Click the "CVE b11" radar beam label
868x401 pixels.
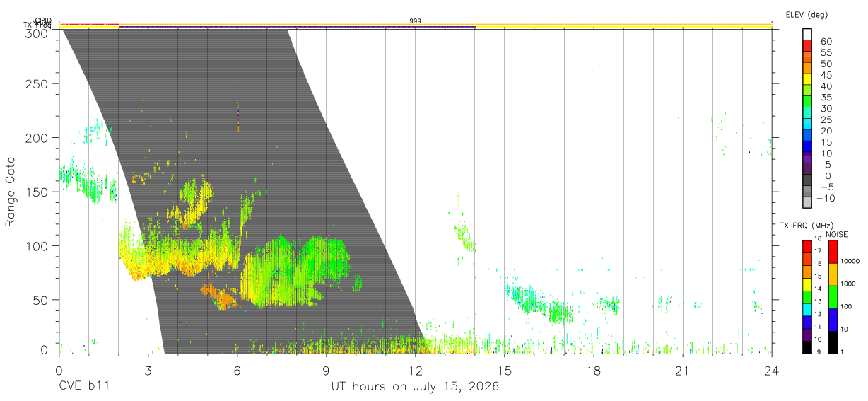click(x=84, y=387)
